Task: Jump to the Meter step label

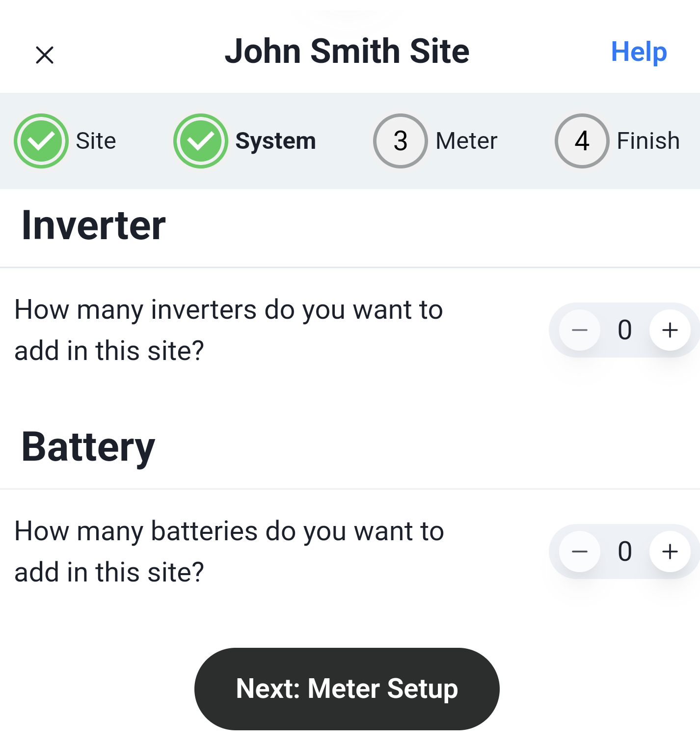Action: 466,141
